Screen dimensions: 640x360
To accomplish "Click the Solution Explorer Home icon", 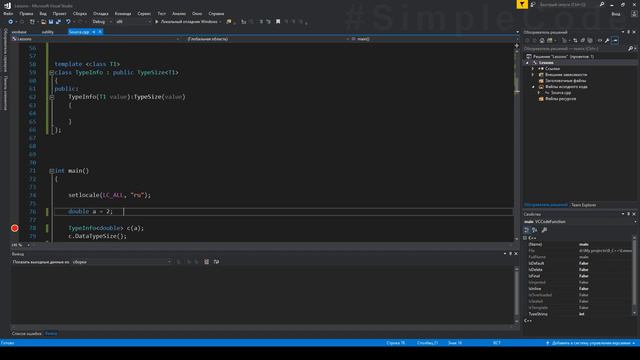I will [x=542, y=40].
